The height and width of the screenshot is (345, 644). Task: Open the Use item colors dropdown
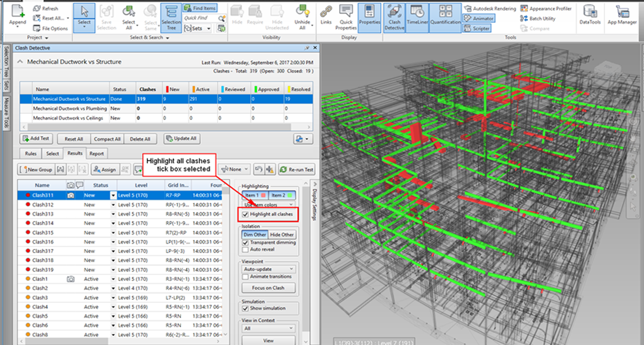(x=268, y=205)
